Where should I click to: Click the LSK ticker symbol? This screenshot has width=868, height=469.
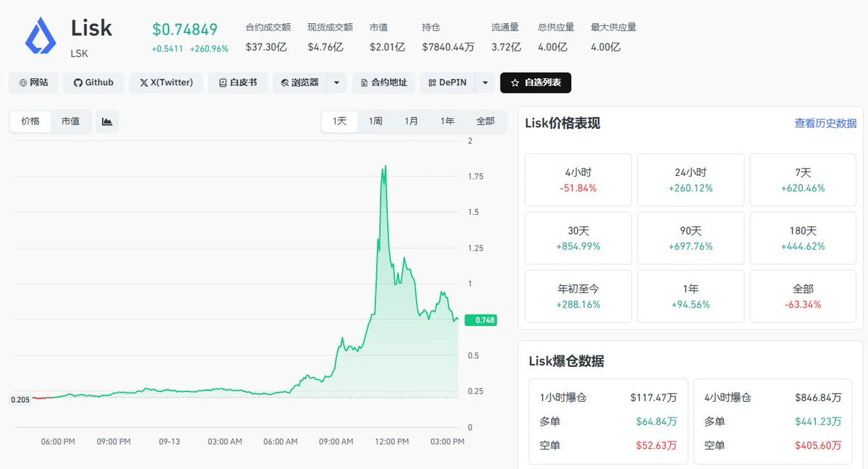pos(79,53)
